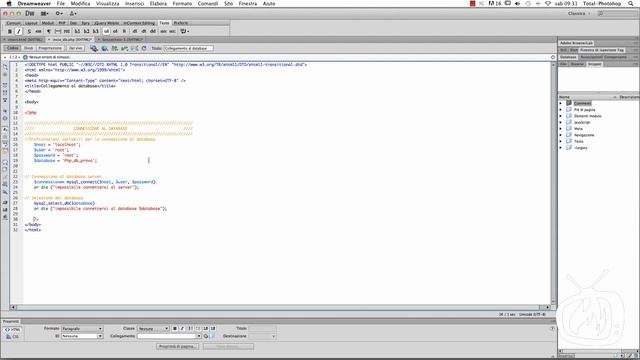Insert Strong tag from insert bar
The height and width of the screenshot is (360, 640).
point(29,31)
